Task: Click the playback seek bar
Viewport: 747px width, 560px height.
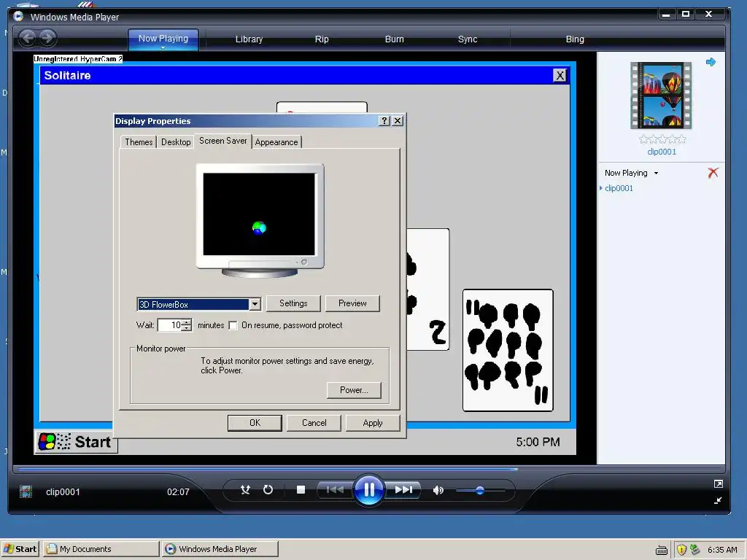Action: pyautogui.click(x=368, y=469)
